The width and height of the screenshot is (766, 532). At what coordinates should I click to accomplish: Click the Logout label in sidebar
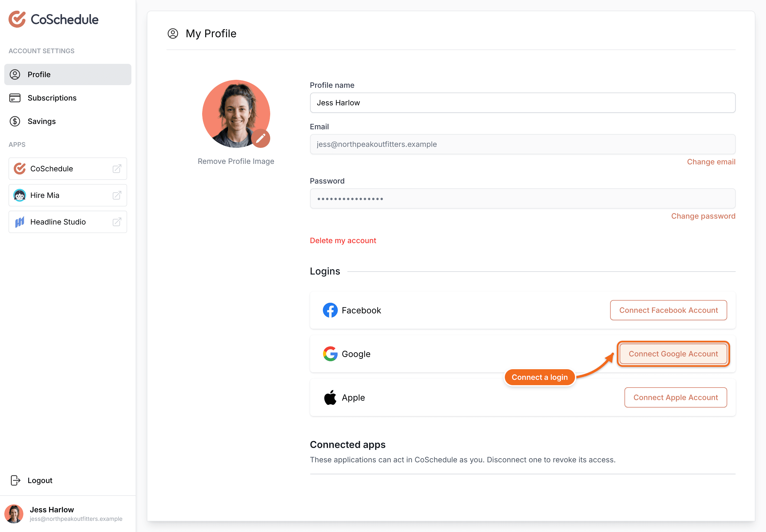(40, 480)
